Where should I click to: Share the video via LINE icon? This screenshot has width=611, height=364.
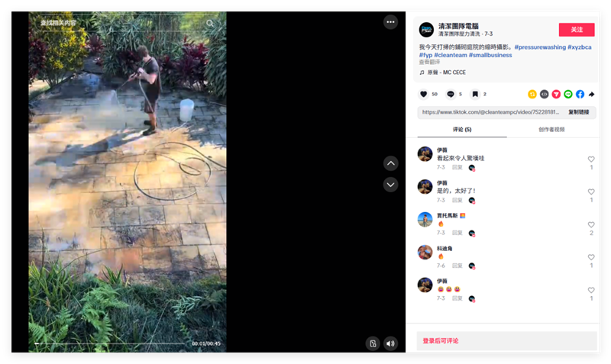point(568,94)
